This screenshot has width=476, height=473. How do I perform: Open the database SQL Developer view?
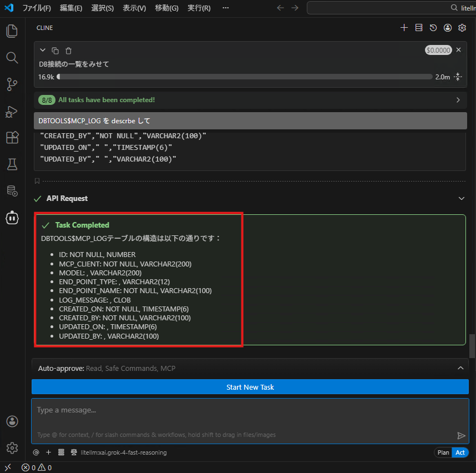point(12,191)
